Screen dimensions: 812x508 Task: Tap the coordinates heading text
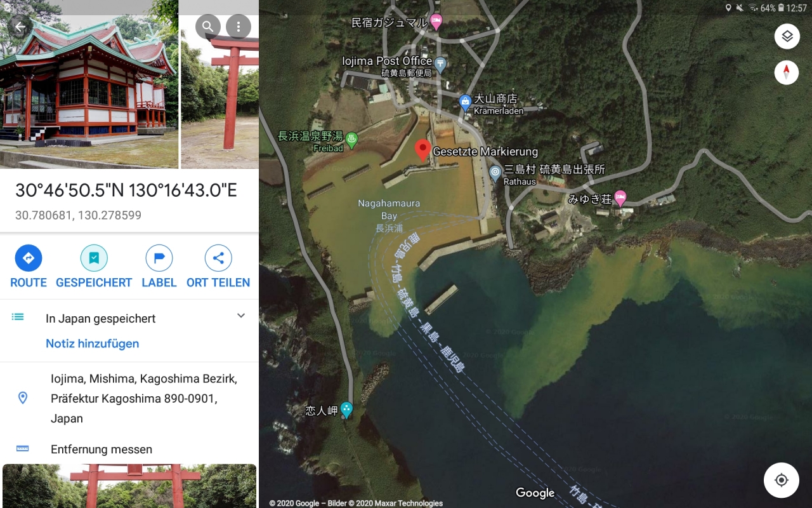[126, 190]
